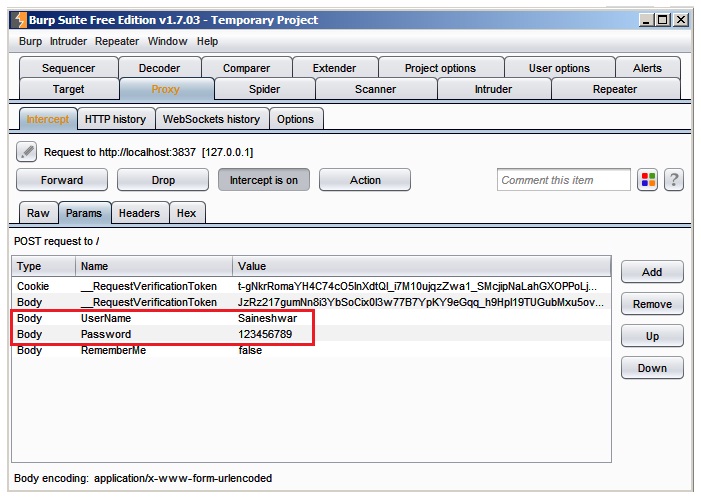This screenshot has width=701, height=499.
Task: Click the false value of RememberMe
Action: [250, 350]
